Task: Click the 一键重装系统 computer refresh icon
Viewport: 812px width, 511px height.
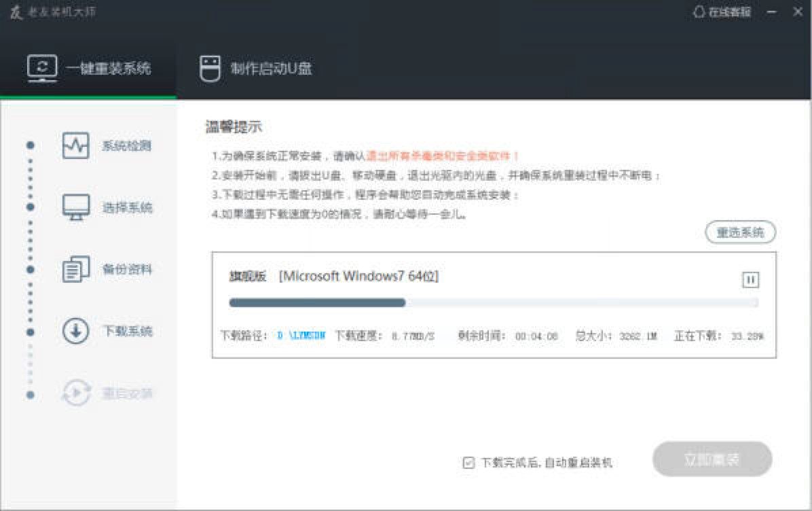Action: 42,68
